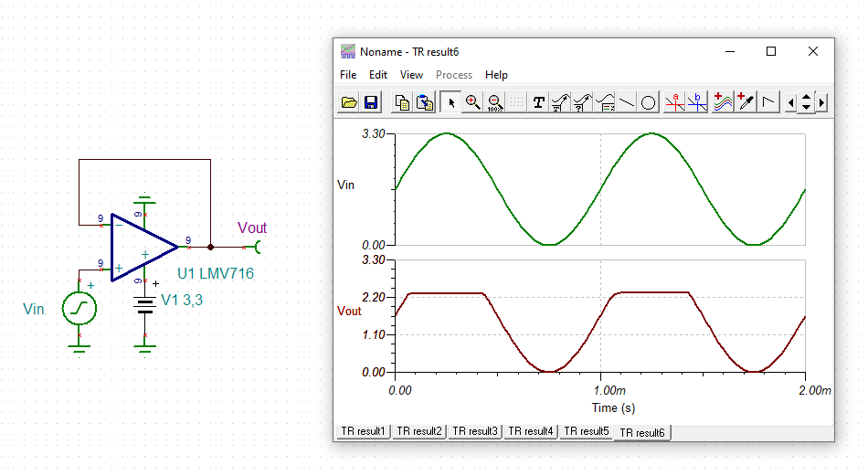Click the copy icon in the toolbar
868x476 pixels.
click(x=402, y=102)
